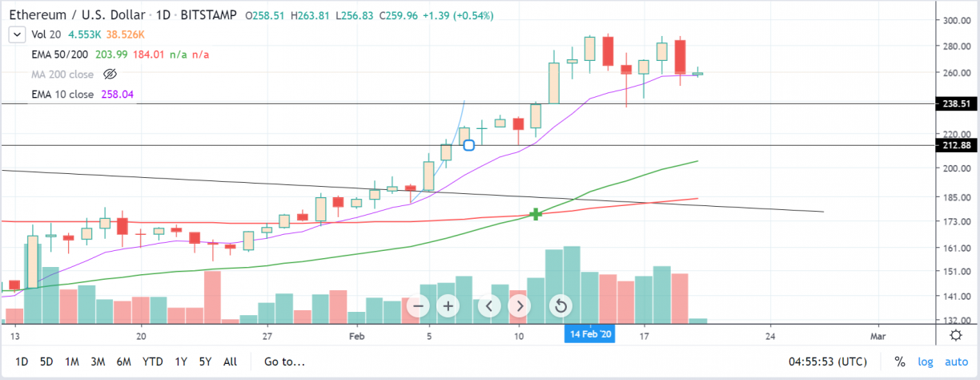Click the green plus crossover marker
980x380 pixels.
[x=535, y=214]
